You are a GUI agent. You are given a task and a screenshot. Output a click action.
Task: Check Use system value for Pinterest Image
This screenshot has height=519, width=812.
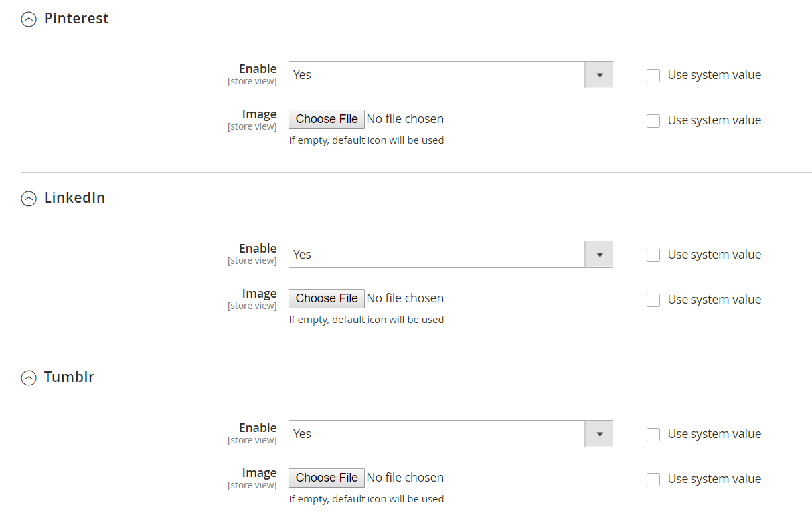pyautogui.click(x=653, y=121)
